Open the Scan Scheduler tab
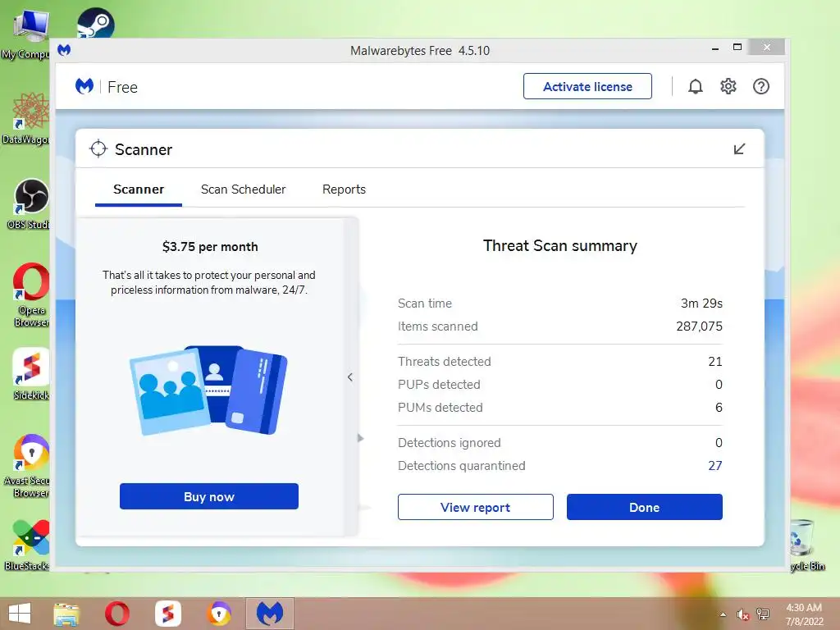The width and height of the screenshot is (840, 630). tap(243, 189)
